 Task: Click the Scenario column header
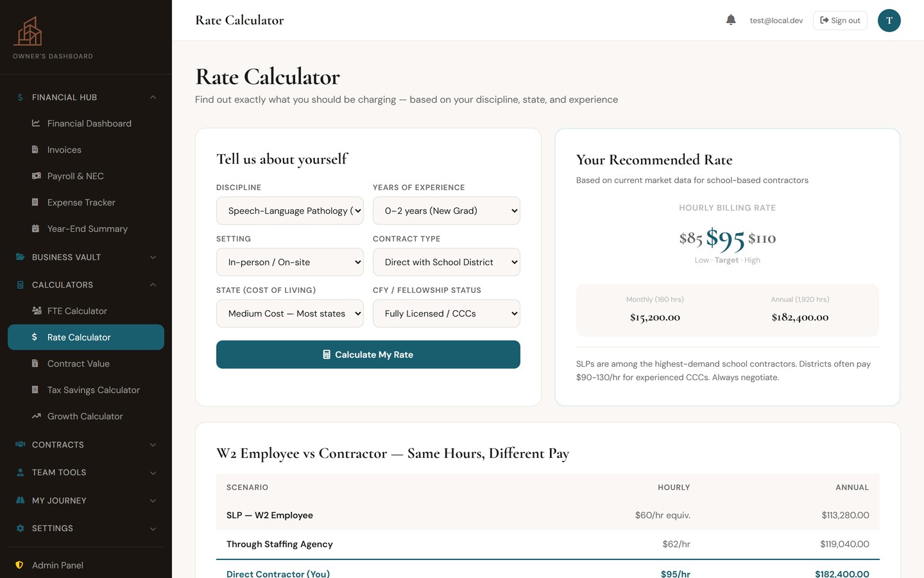(x=247, y=487)
